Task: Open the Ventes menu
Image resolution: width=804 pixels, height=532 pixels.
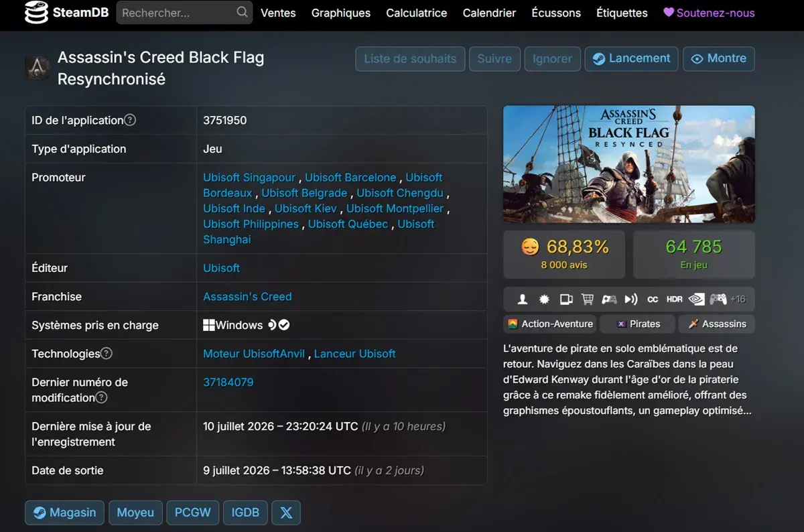Action: click(278, 13)
